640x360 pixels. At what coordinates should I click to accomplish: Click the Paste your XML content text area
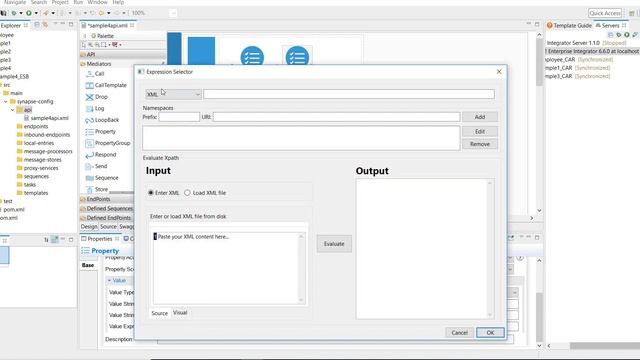click(229, 268)
